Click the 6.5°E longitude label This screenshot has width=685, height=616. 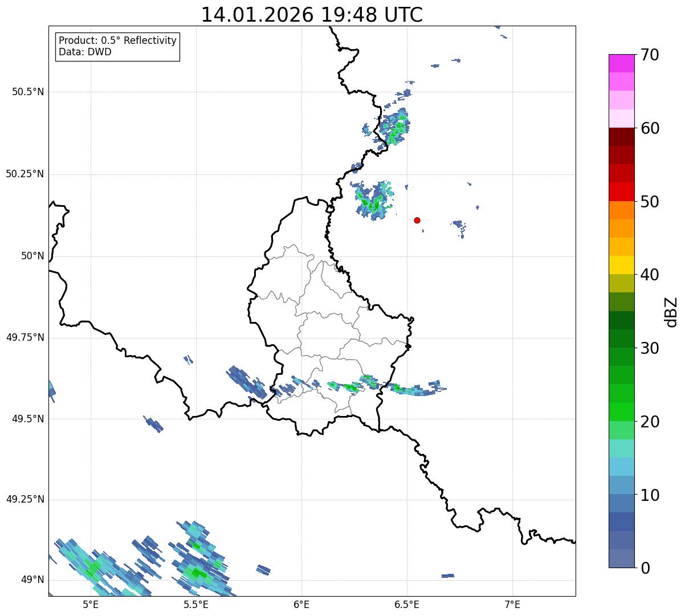click(x=407, y=604)
